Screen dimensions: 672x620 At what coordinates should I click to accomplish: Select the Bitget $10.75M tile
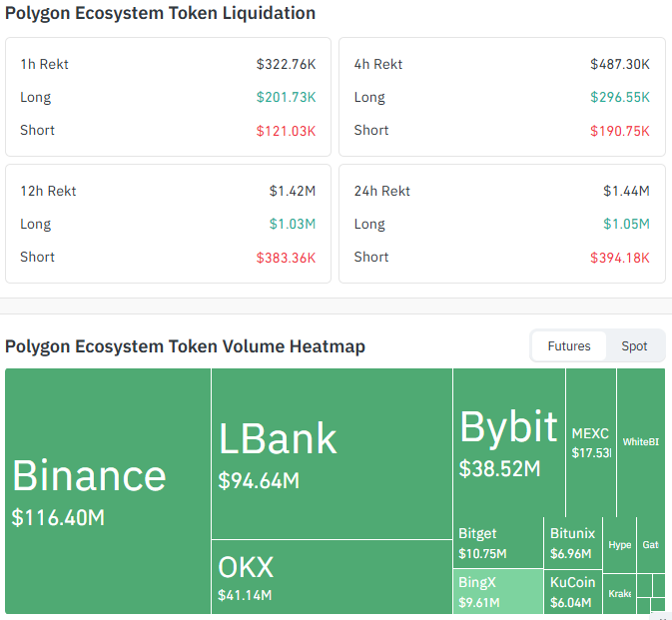[498, 543]
